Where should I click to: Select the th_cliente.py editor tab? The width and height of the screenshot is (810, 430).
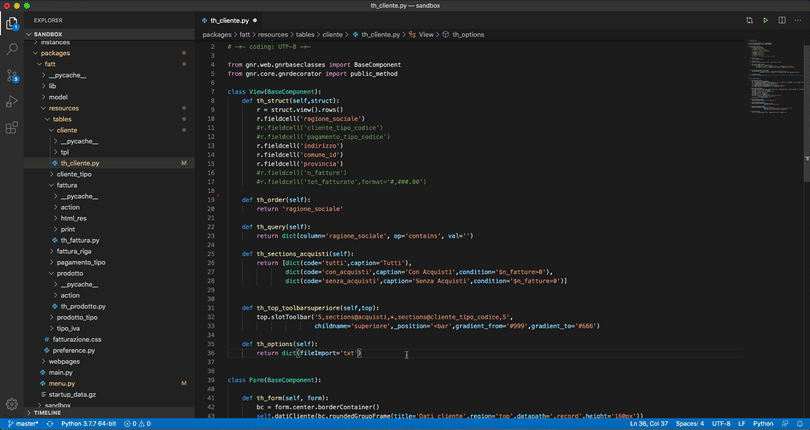227,20
